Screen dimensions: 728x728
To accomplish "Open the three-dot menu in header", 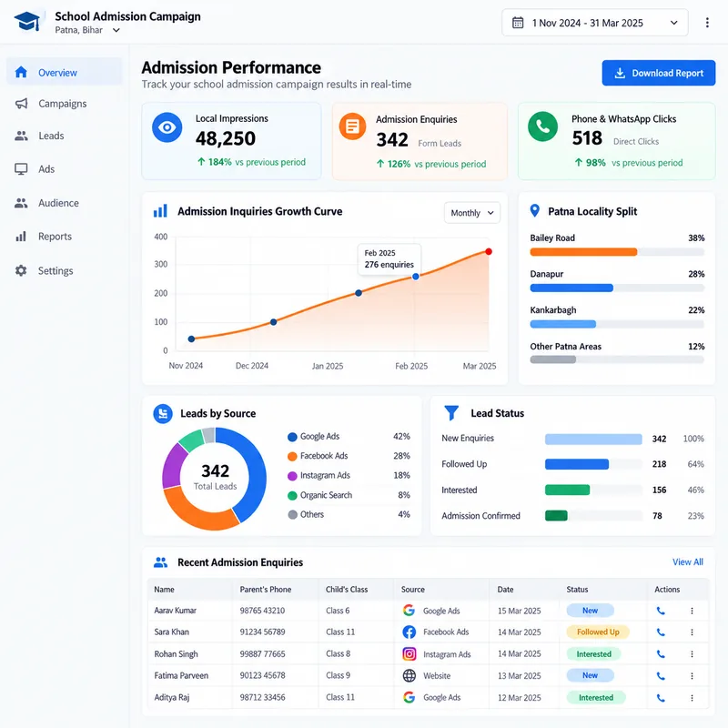I will 707,23.
